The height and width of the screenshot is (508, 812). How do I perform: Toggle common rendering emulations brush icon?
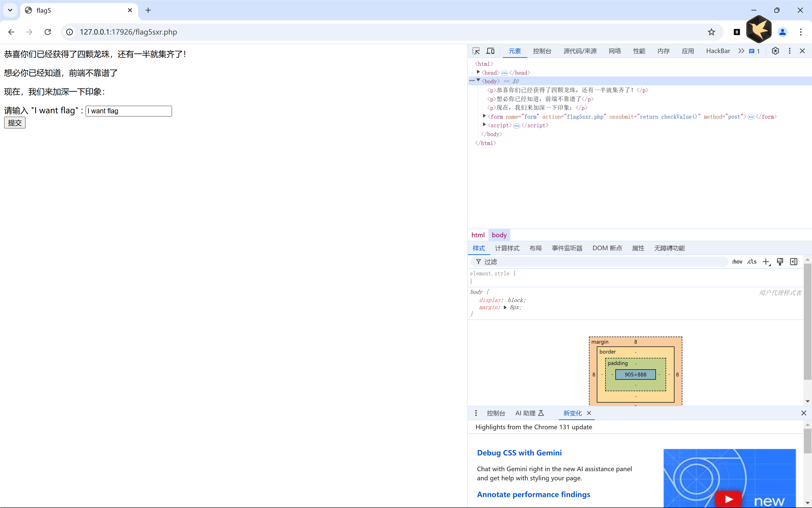(780, 262)
